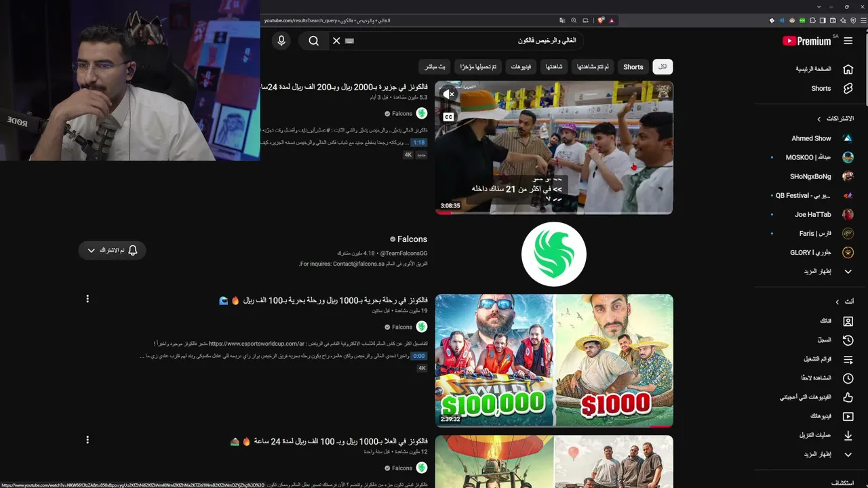This screenshot has height=488, width=868.
Task: Open the YouTube hamburger guide menu
Action: 848,41
